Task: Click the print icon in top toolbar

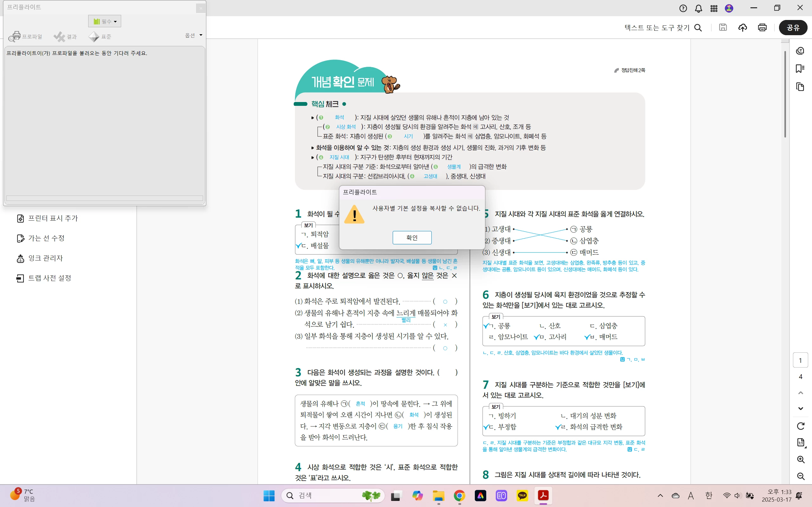Action: pos(762,28)
